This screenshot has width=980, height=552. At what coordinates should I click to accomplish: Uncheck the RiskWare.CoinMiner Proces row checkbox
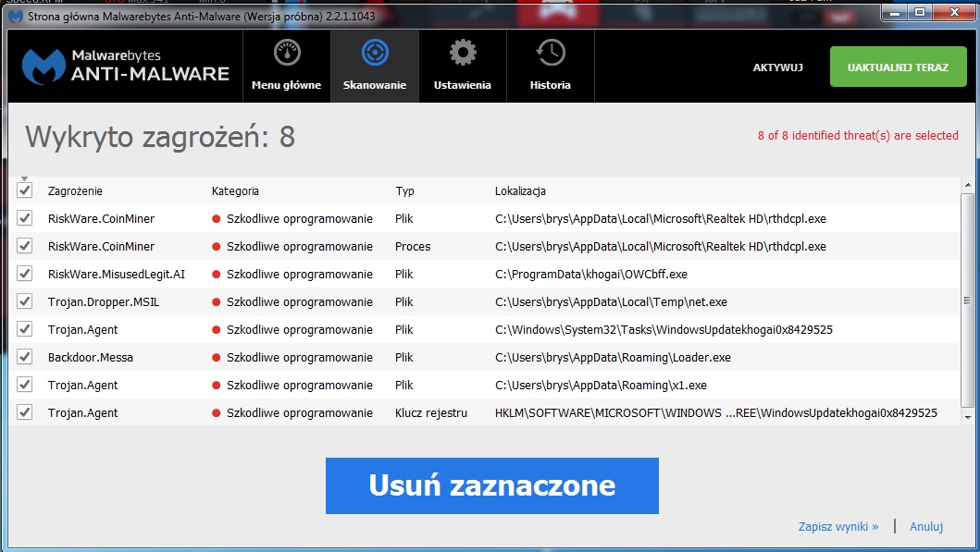point(24,245)
